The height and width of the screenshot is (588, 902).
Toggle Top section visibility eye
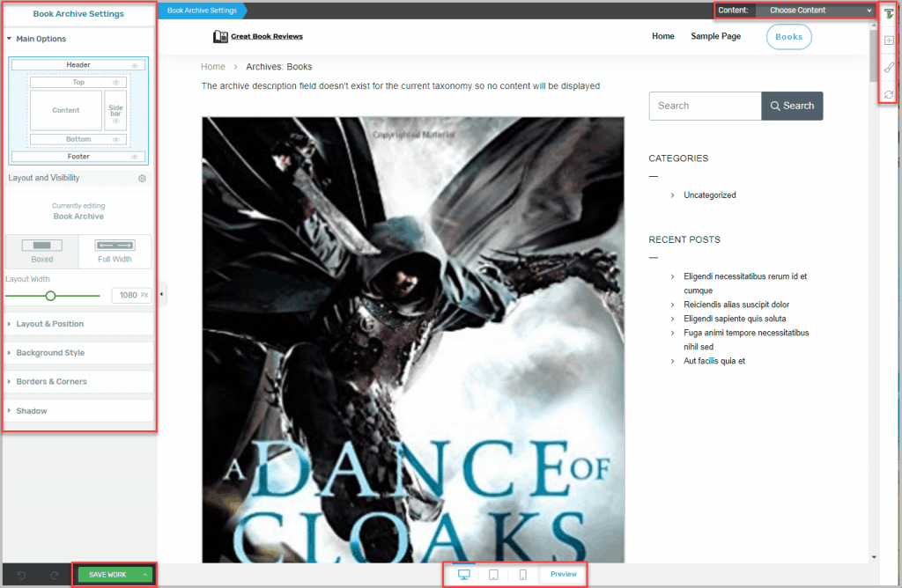tap(115, 83)
